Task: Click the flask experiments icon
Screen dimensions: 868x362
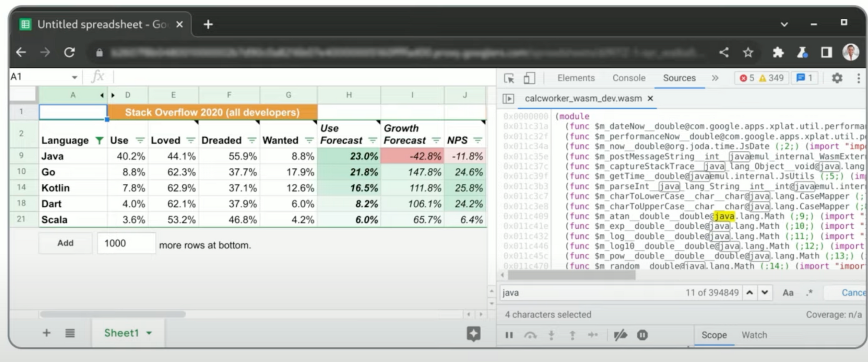Action: coord(802,53)
